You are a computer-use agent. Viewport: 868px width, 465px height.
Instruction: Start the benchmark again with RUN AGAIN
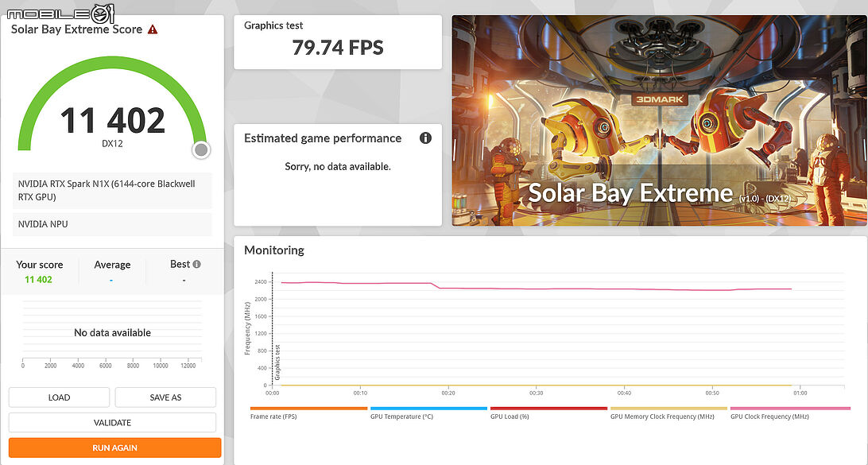114,448
